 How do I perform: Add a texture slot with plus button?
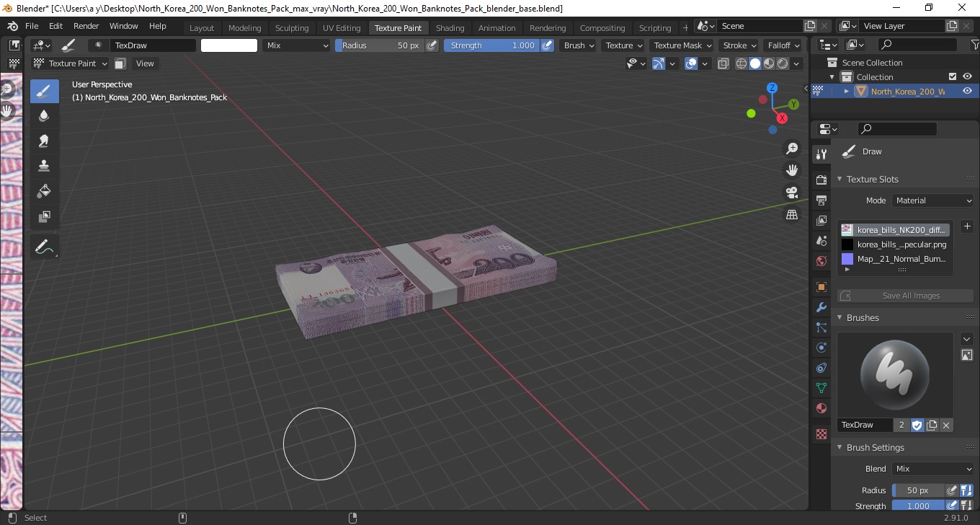click(x=967, y=226)
